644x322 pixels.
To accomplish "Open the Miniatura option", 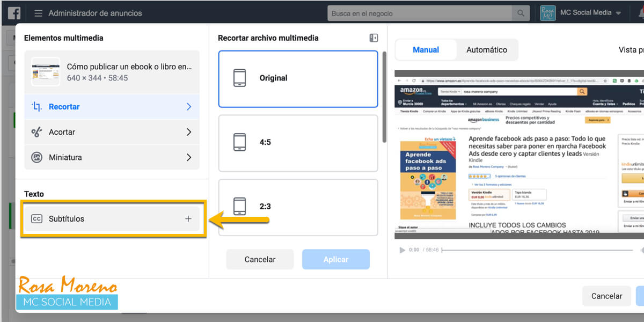I will 112,157.
